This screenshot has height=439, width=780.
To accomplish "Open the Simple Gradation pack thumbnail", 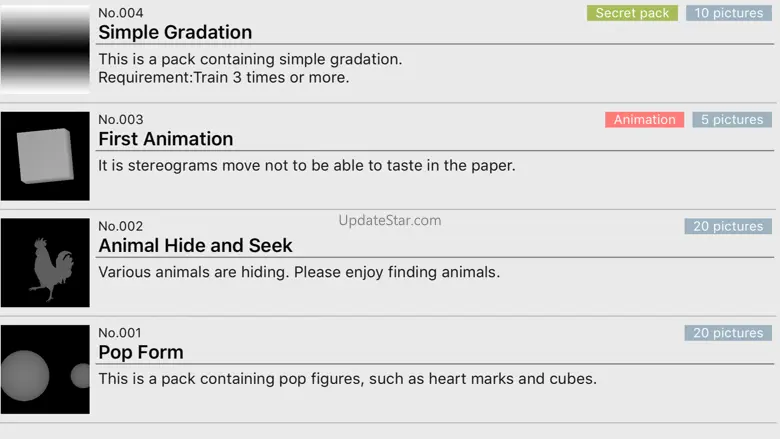I will (x=45, y=50).
